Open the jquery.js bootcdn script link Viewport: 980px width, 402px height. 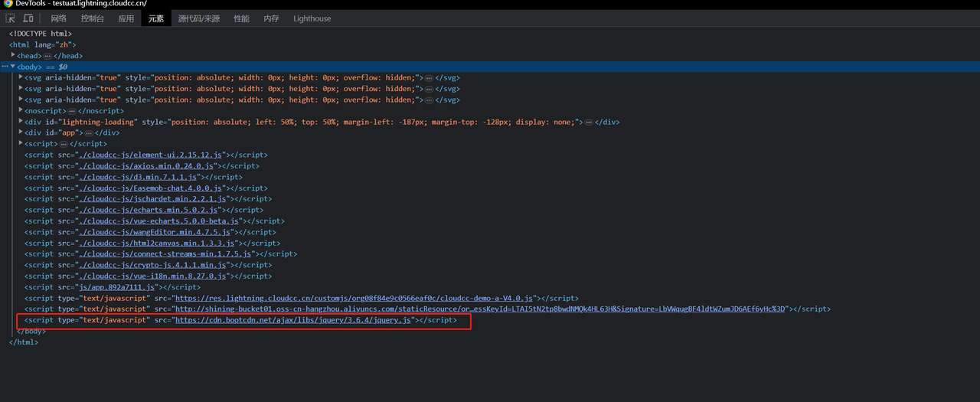click(x=294, y=320)
